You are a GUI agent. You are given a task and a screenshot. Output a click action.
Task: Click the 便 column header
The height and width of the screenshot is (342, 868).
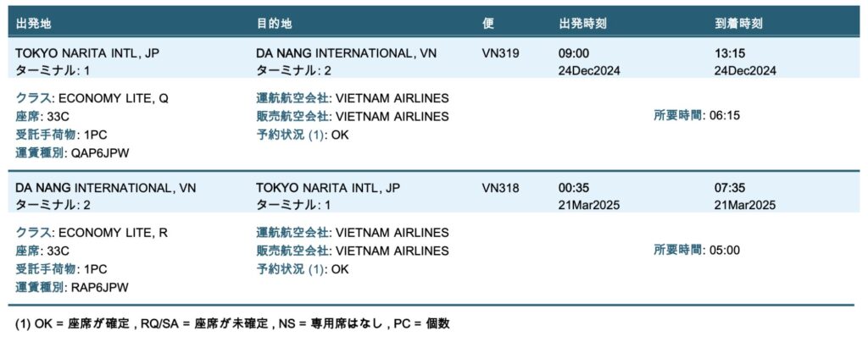pyautogui.click(x=487, y=24)
